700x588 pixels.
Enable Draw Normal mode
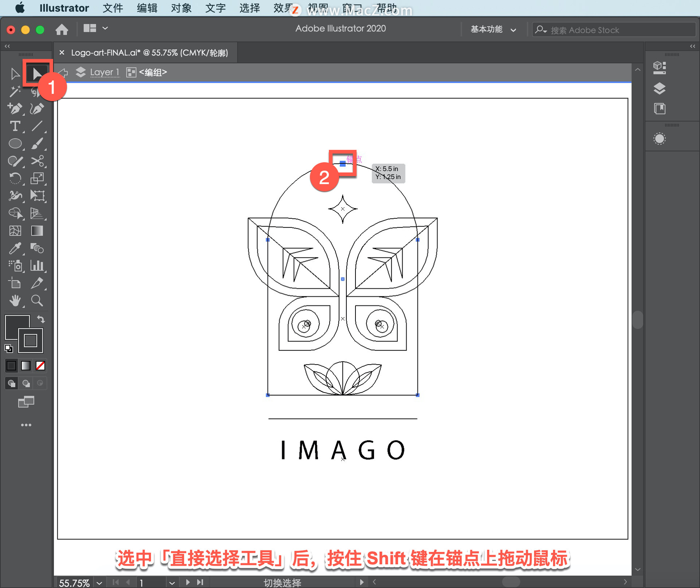(x=12, y=383)
